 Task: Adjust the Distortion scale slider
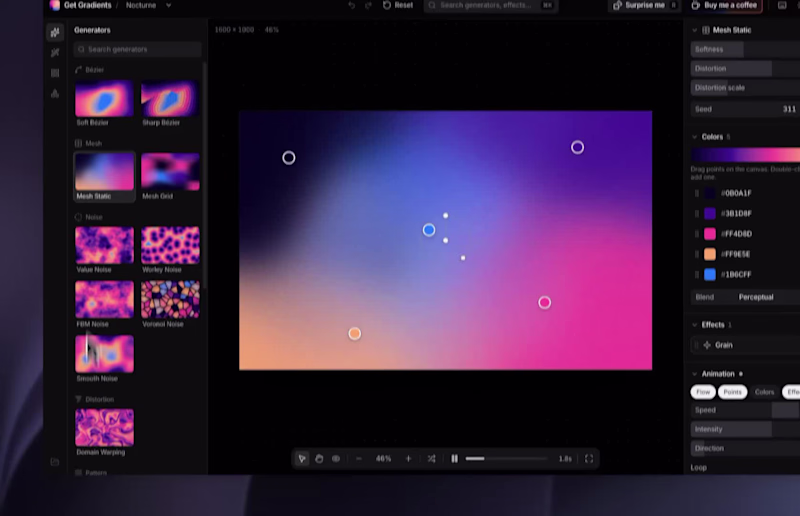745,88
